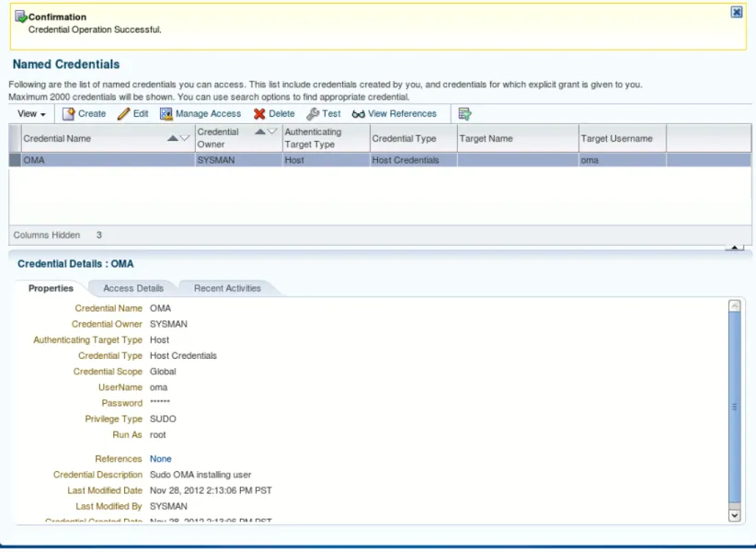Click the Test button label
Image resolution: width=756 pixels, height=552 pixels.
click(x=331, y=114)
